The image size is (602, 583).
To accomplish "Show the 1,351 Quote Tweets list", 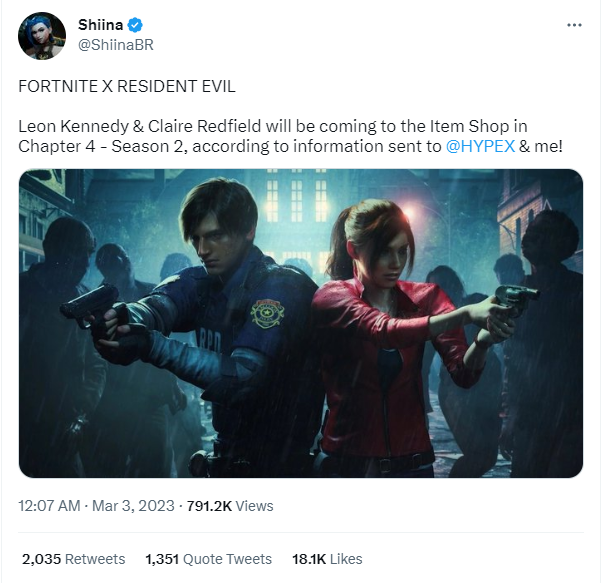I will coord(208,559).
